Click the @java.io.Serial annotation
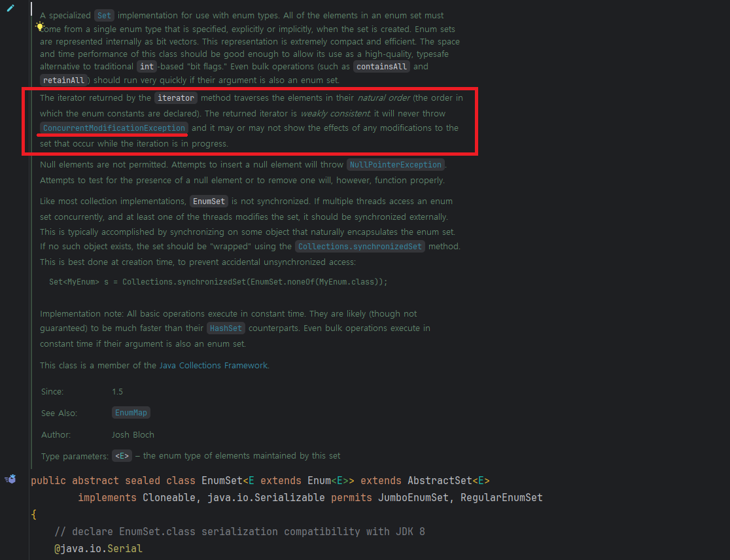Image resolution: width=730 pixels, height=560 pixels. 98,549
